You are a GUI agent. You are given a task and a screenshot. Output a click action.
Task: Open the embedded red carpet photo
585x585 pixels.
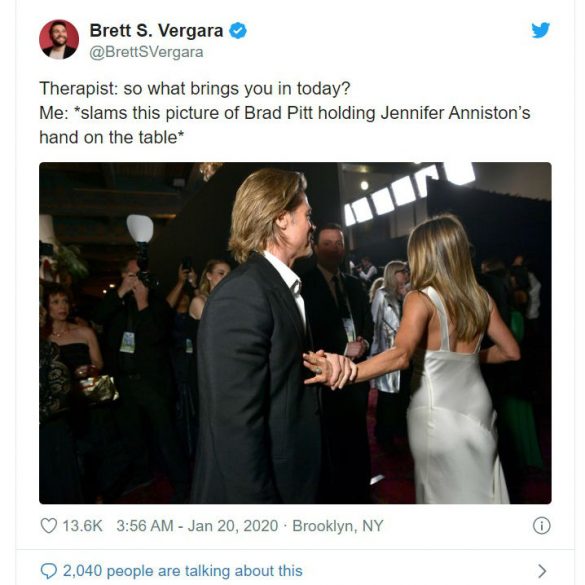(295, 333)
